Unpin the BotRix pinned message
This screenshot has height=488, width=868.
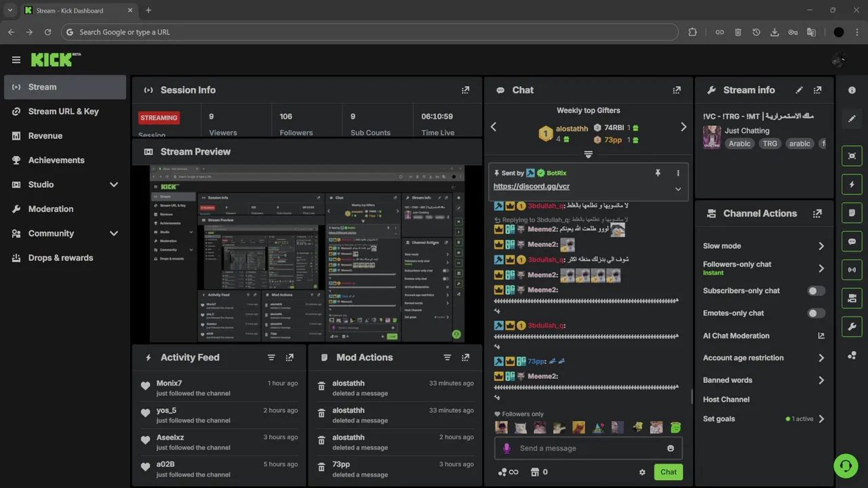click(x=657, y=173)
